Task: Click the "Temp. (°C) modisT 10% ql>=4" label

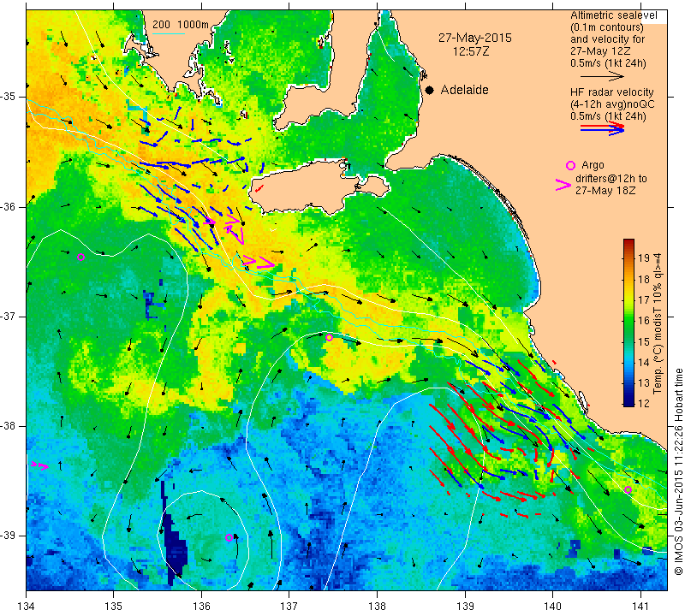Action: [658, 323]
